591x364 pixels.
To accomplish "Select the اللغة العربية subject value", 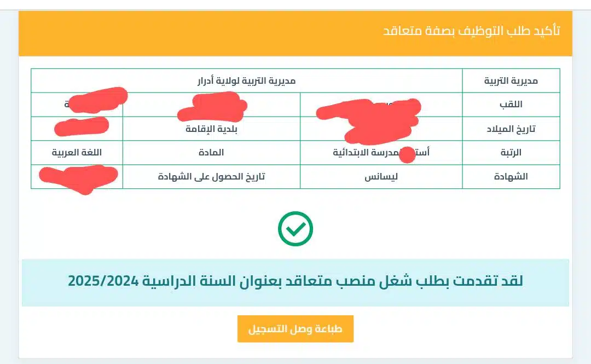I will tap(77, 152).
